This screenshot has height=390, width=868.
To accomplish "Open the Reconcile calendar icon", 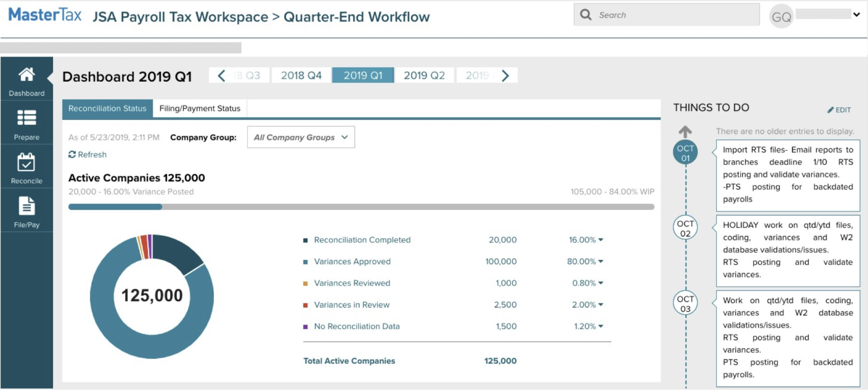I will pos(26,162).
